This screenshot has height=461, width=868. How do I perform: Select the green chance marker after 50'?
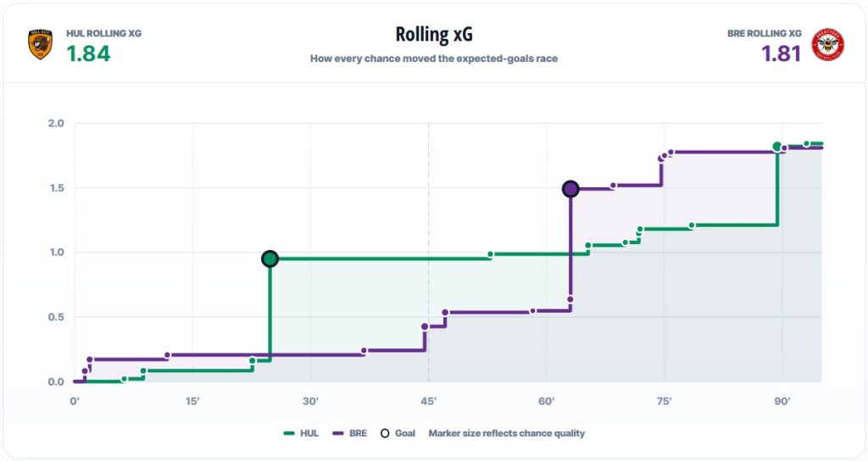pyautogui.click(x=491, y=254)
